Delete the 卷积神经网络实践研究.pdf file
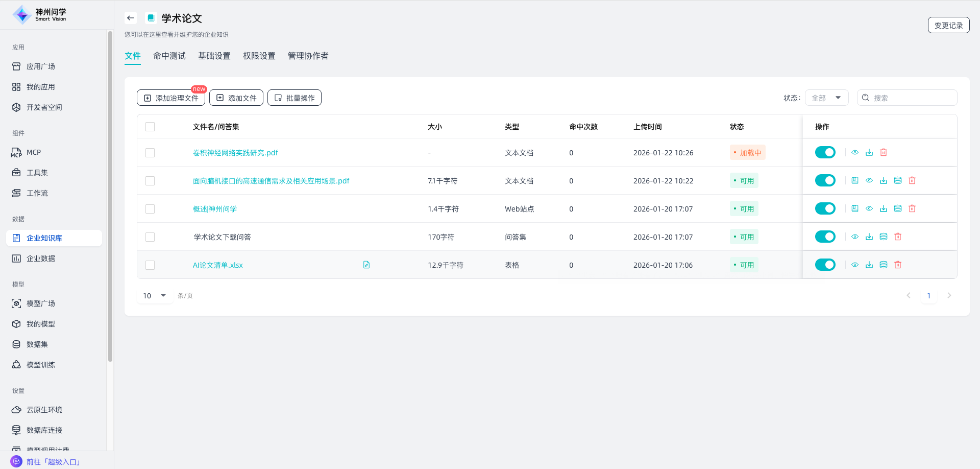This screenshot has height=469, width=980. [x=884, y=152]
